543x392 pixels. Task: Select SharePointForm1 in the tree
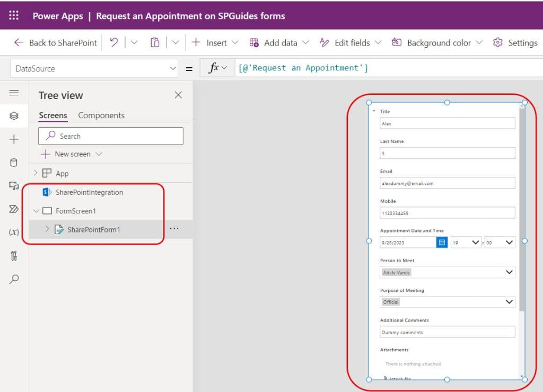[x=93, y=229]
